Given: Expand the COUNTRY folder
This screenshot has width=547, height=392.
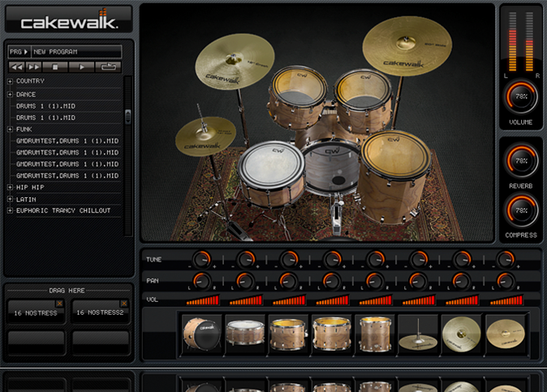Looking at the screenshot, I should (x=10, y=81).
